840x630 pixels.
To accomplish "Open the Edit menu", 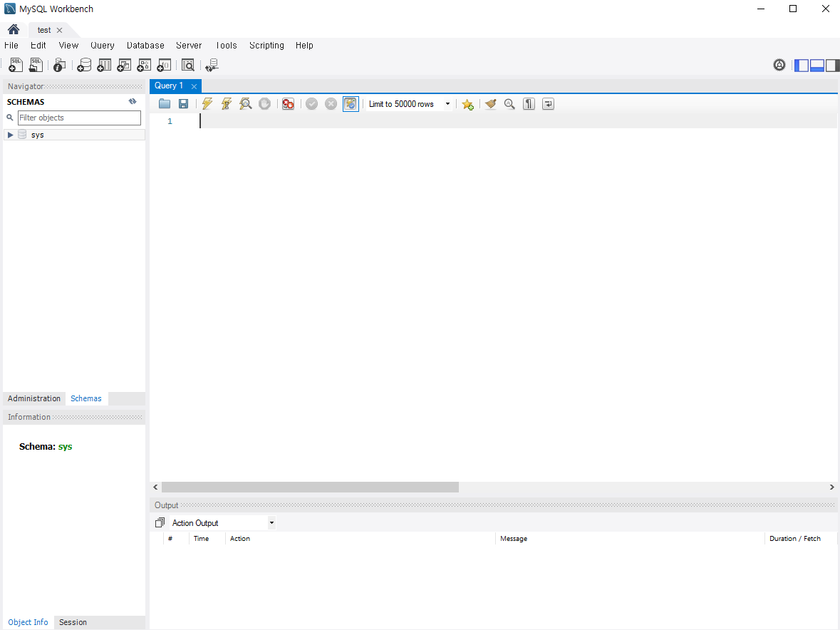I will [38, 46].
